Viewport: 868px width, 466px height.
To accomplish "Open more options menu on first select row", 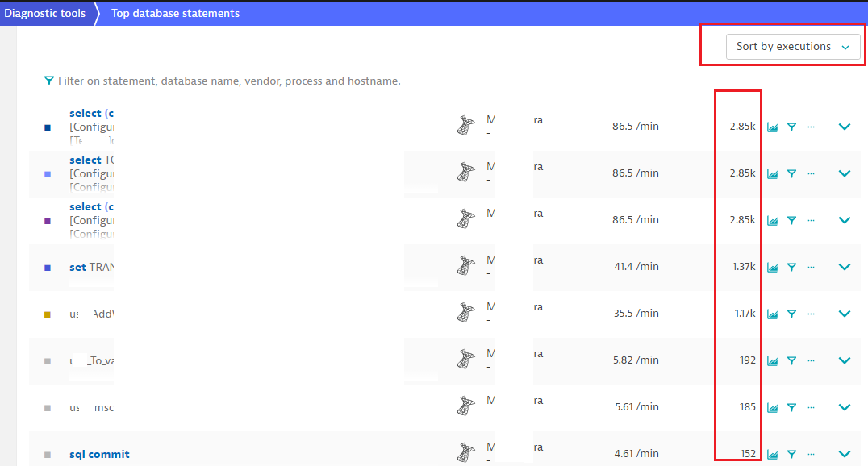I will click(811, 127).
